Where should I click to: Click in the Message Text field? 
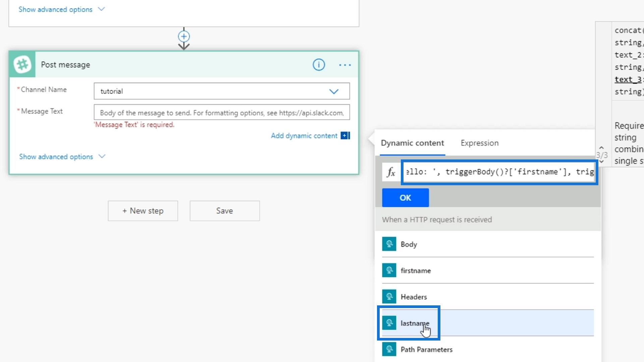click(x=221, y=113)
